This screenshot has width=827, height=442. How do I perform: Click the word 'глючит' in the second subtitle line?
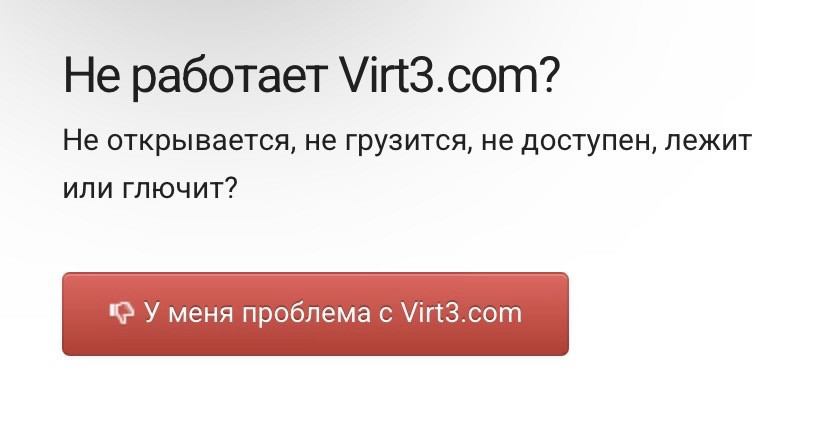coord(174,189)
